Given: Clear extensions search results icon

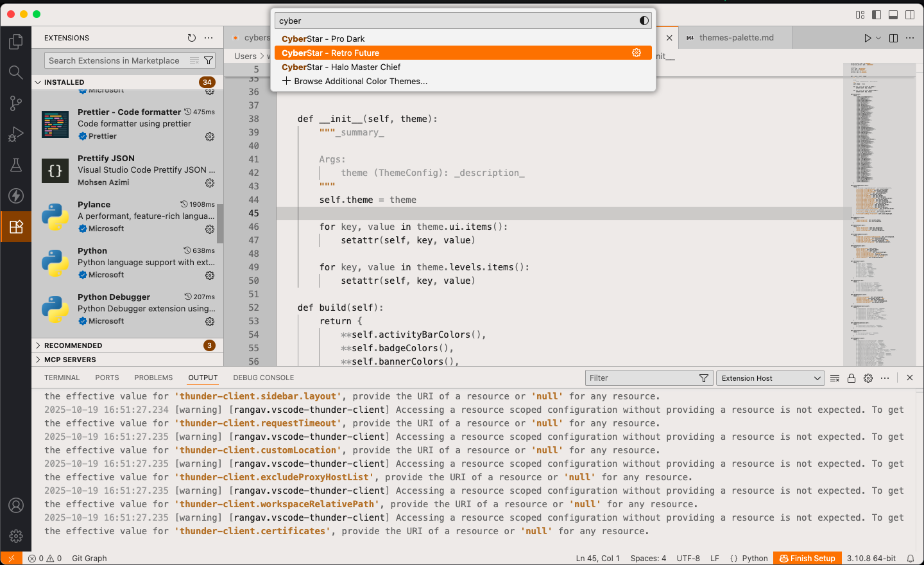Looking at the screenshot, I should pos(194,60).
